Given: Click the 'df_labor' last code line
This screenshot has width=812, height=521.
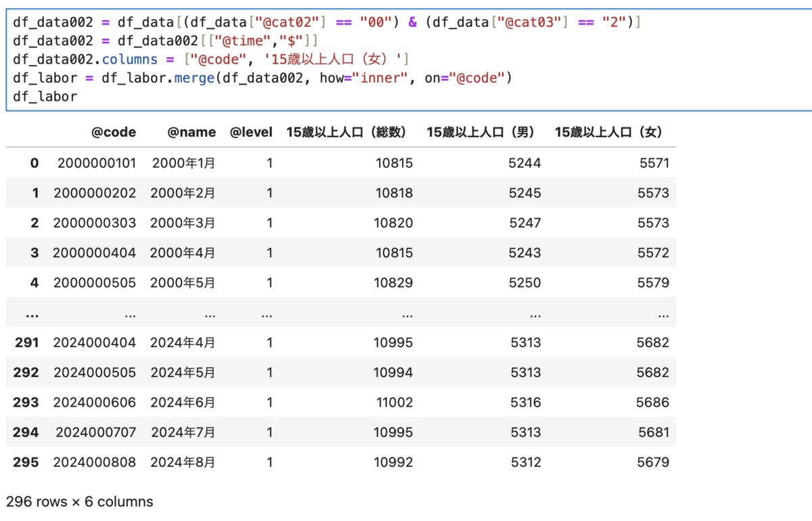Looking at the screenshot, I should pos(45,97).
